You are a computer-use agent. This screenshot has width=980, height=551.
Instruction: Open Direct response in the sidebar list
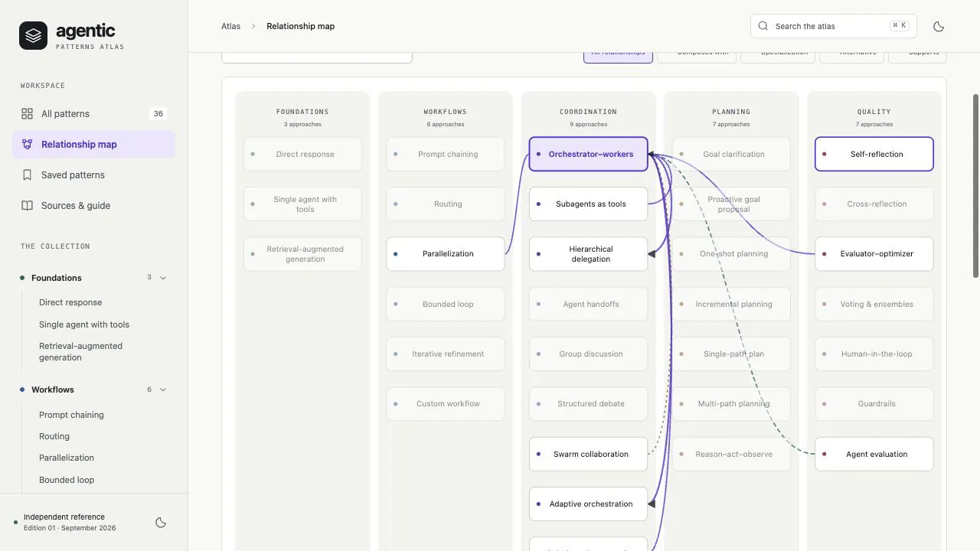(70, 302)
